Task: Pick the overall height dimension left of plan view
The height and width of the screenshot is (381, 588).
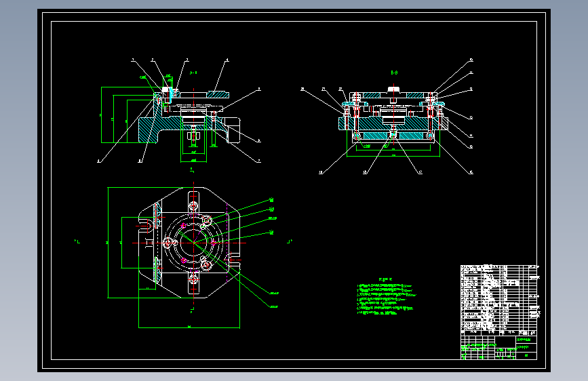Action: [x=108, y=243]
